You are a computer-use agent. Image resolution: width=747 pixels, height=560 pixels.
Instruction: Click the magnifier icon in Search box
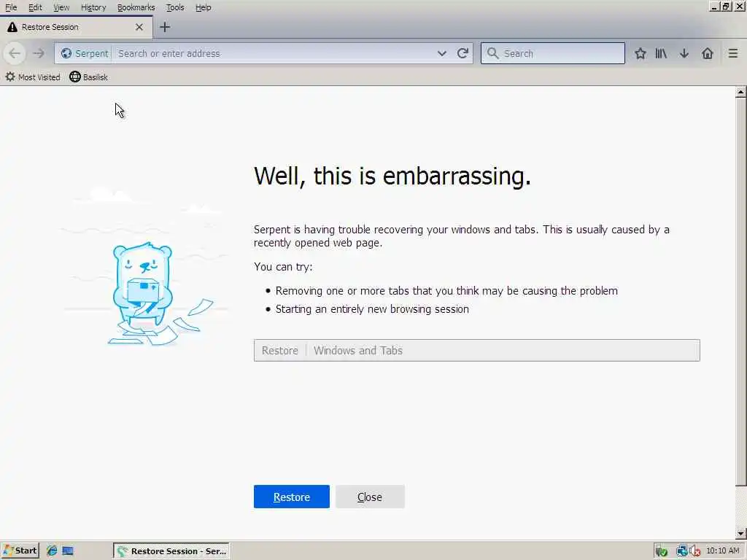pyautogui.click(x=493, y=53)
